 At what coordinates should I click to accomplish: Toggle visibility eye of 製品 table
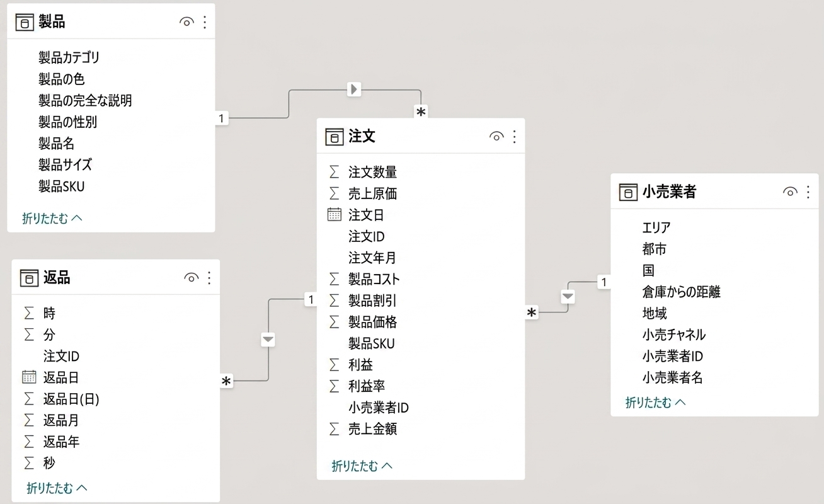186,23
